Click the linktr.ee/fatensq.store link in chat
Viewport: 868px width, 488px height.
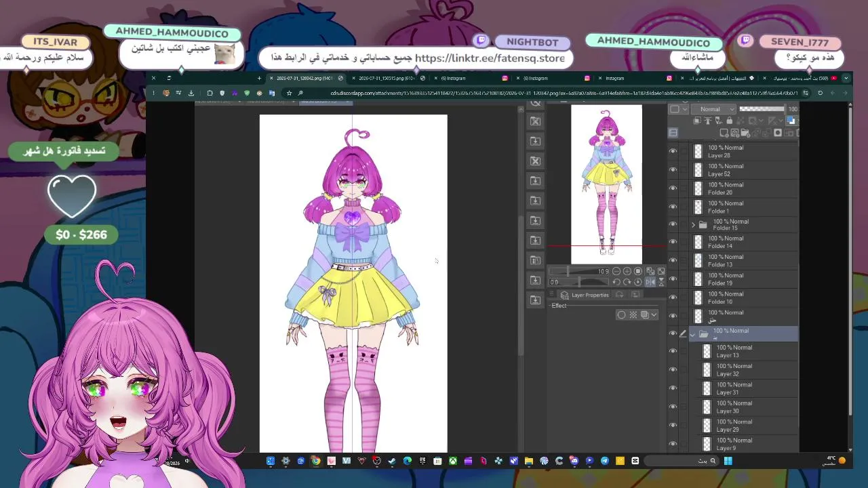(490, 58)
